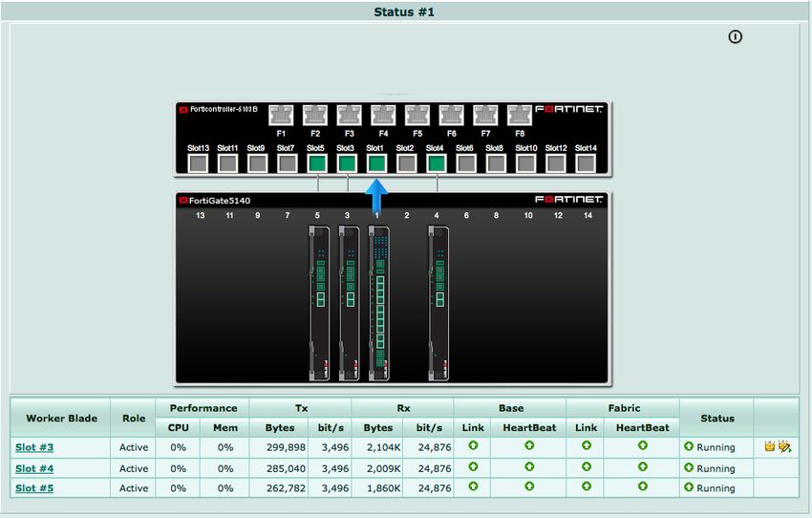Click the green Slot3 indicator square
The height and width of the screenshot is (518, 812).
[x=347, y=163]
